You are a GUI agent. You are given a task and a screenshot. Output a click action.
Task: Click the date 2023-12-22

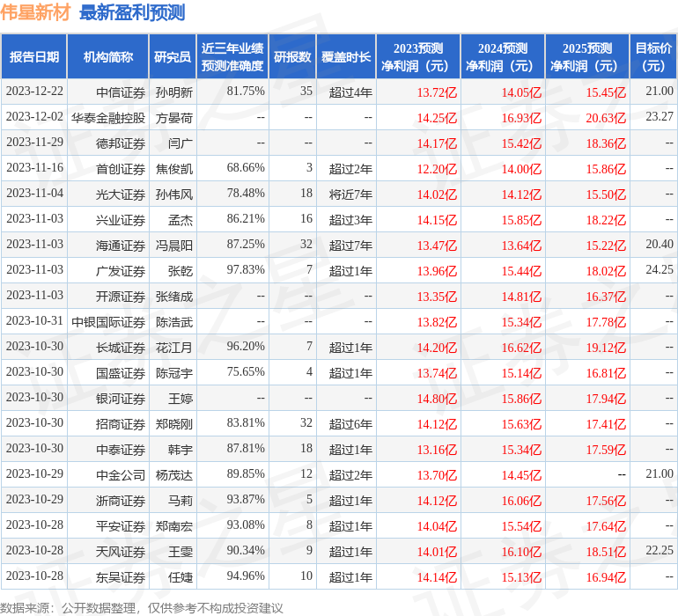pos(34,92)
